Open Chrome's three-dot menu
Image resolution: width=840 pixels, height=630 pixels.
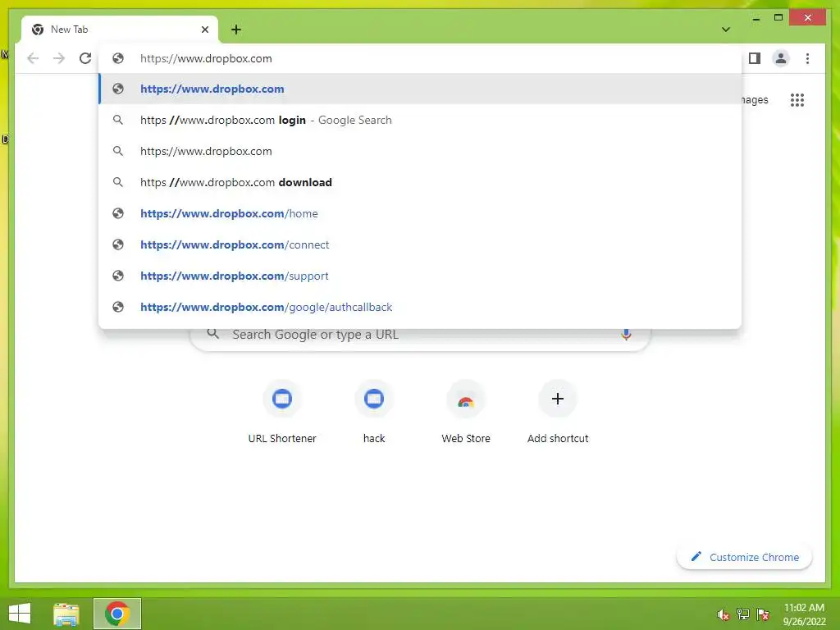tap(807, 58)
